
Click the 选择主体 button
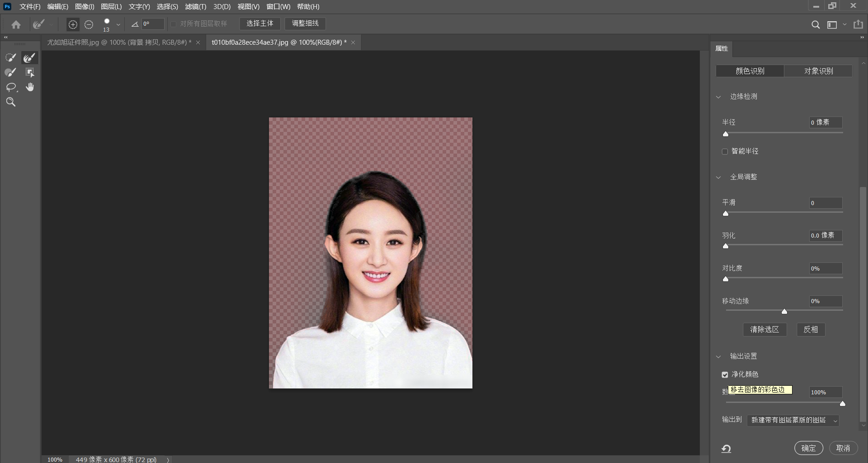tap(260, 23)
